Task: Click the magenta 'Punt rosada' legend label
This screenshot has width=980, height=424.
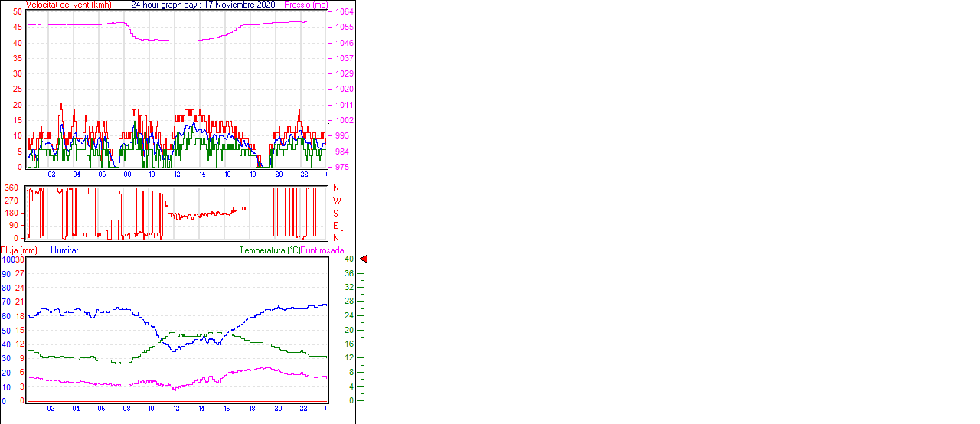Action: tap(322, 250)
